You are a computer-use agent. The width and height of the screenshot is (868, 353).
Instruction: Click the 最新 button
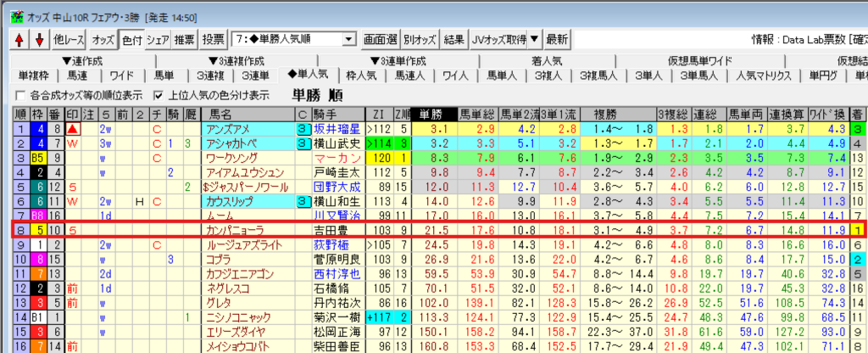(557, 39)
